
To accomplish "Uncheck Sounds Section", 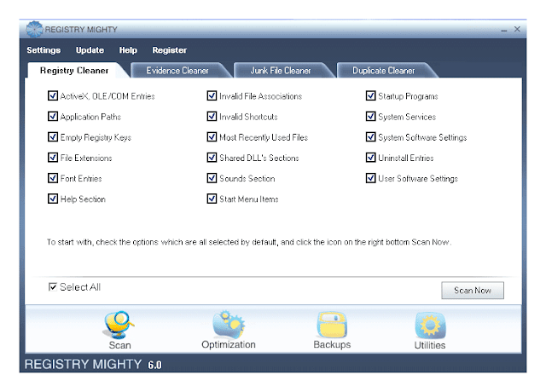I will click(x=212, y=178).
